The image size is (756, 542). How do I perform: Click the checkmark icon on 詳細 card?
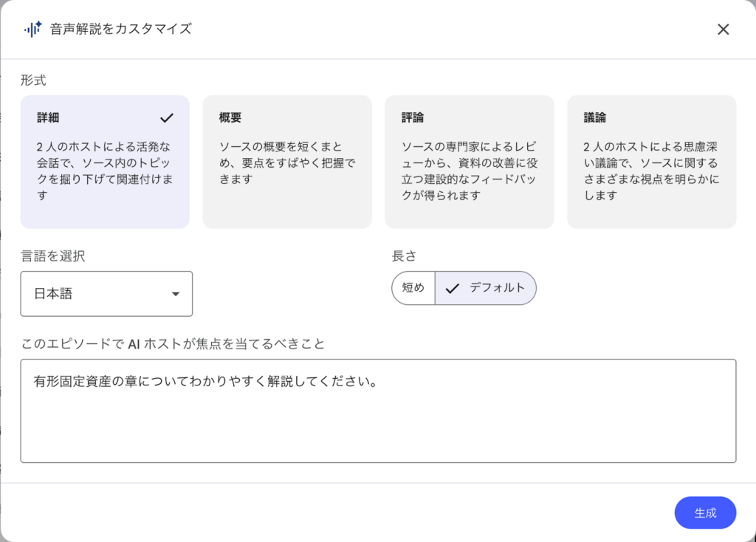point(168,117)
